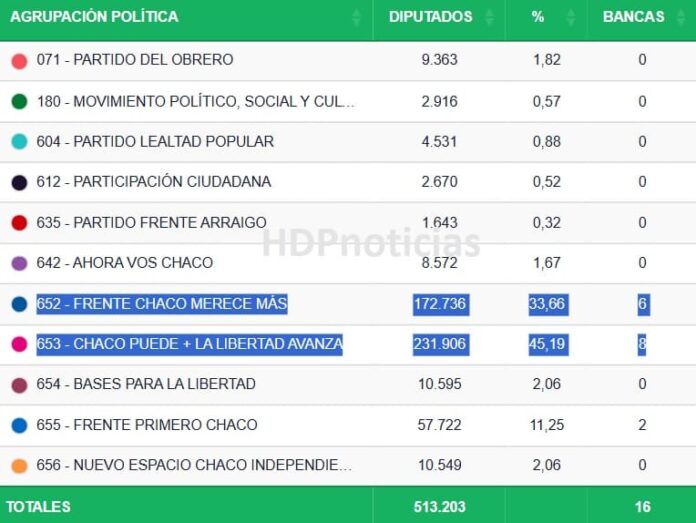Click the BANCAS column header label

633,17
